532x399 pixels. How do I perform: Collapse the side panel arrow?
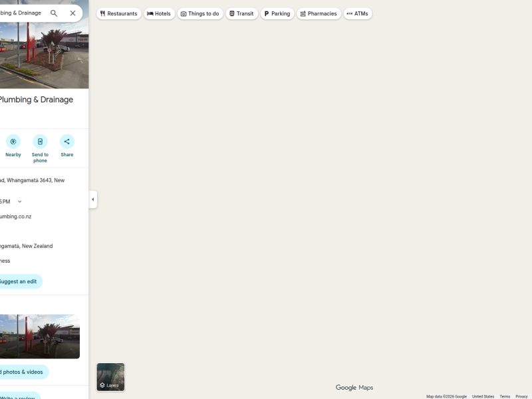pos(92,199)
